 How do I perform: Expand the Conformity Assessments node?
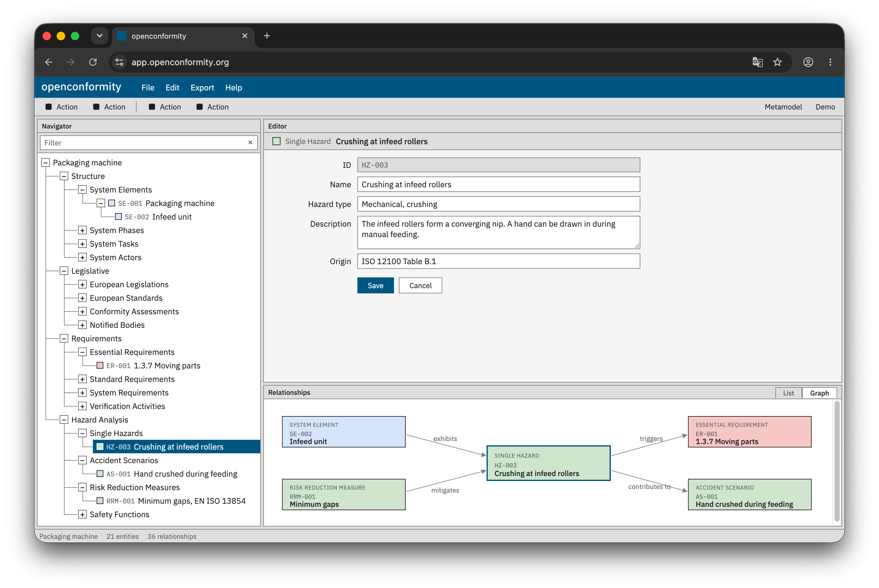[x=82, y=311]
